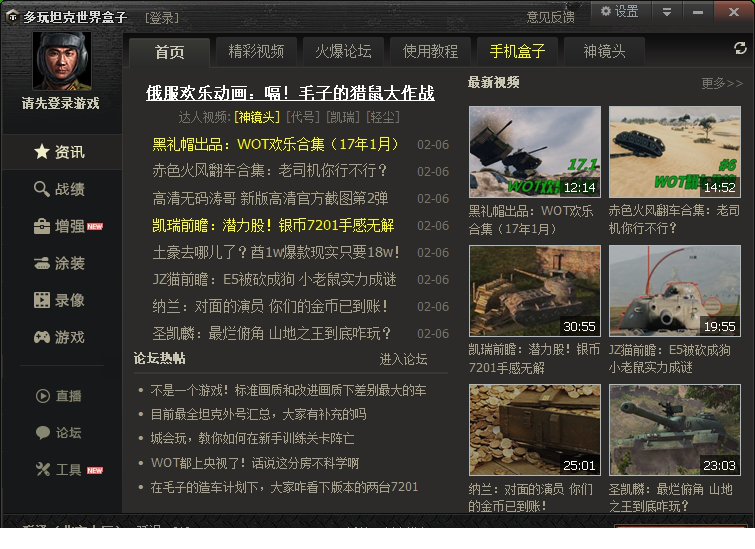
Task: Open the 游戏 games section
Action: click(61, 337)
